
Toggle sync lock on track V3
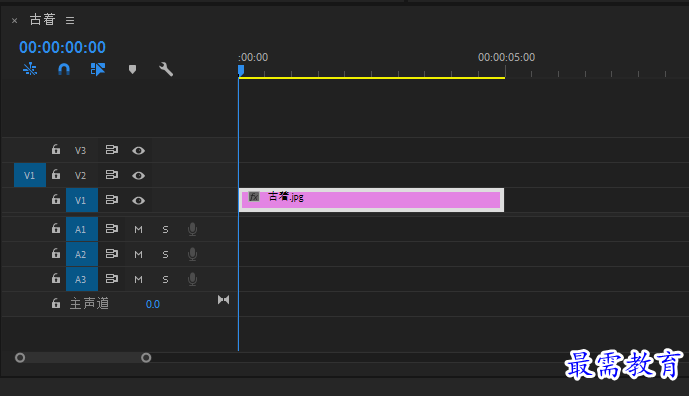[112, 150]
